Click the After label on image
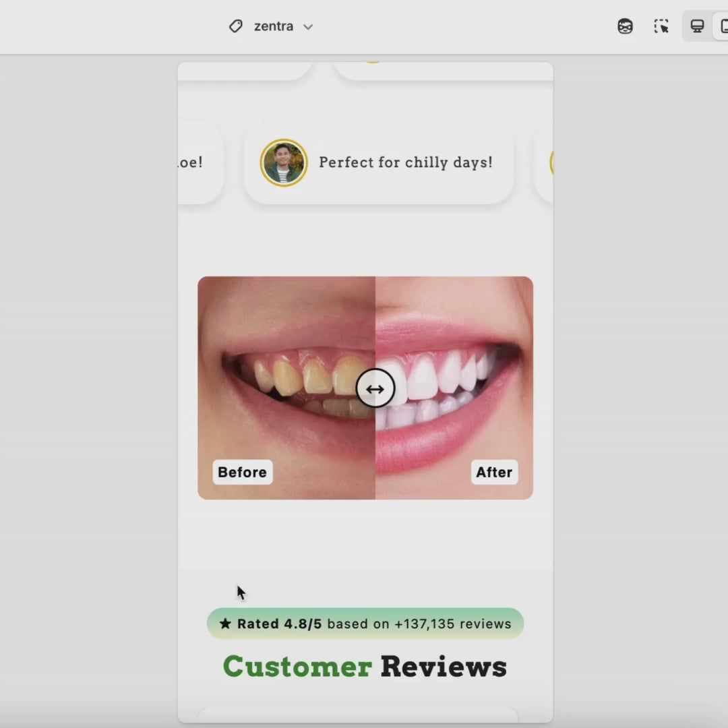Viewport: 728px width, 728px height. point(494,472)
